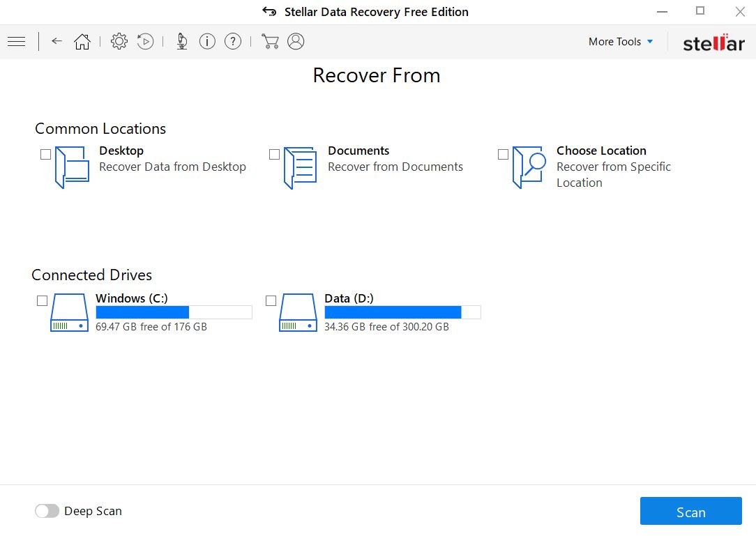Image resolution: width=756 pixels, height=536 pixels.
Task: Open the hamburger menu icon
Action: click(17, 41)
